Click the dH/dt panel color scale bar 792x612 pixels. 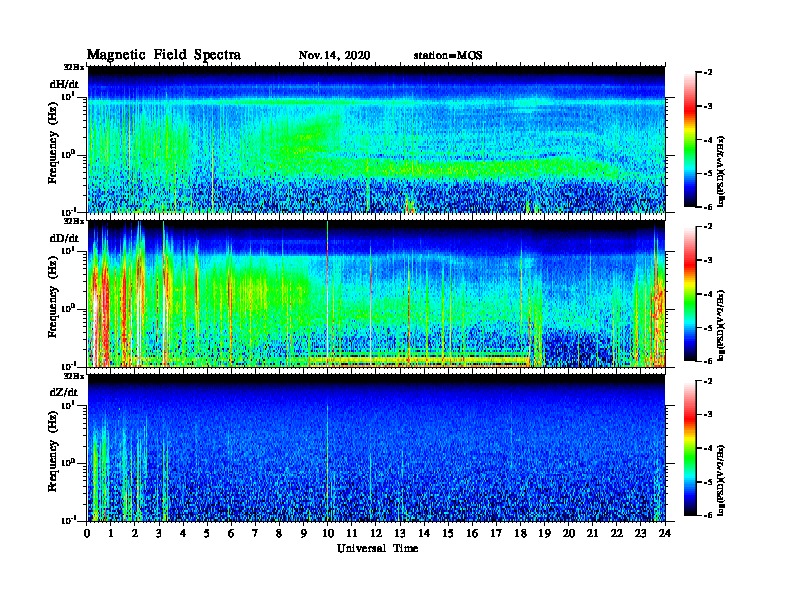(x=689, y=139)
